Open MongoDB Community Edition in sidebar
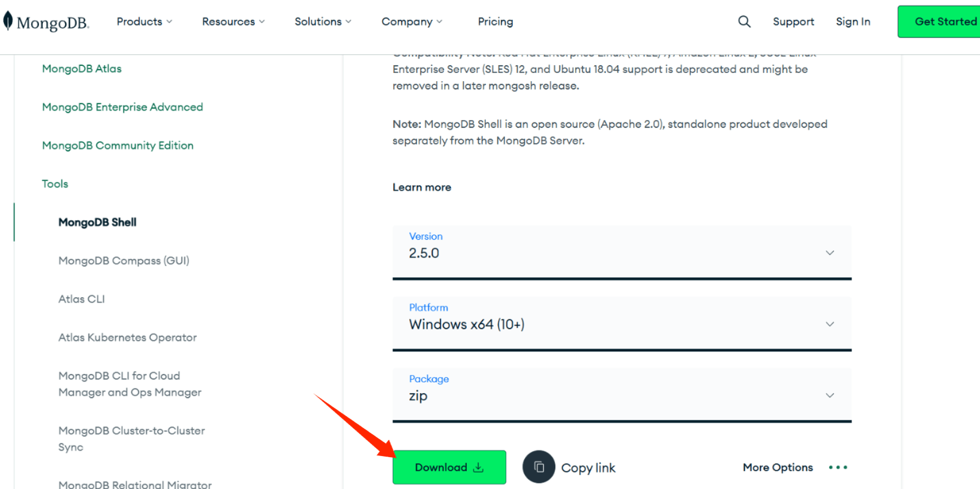Viewport: 980px width, 489px height. pos(118,145)
